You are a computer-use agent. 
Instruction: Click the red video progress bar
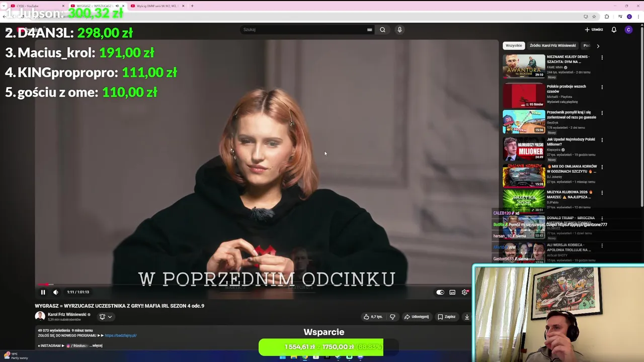point(44,285)
